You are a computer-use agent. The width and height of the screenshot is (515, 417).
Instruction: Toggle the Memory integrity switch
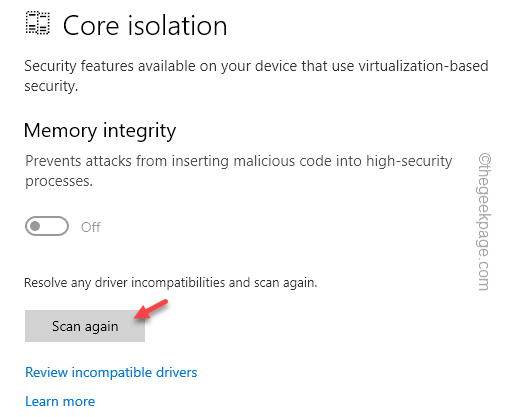pyautogui.click(x=47, y=226)
